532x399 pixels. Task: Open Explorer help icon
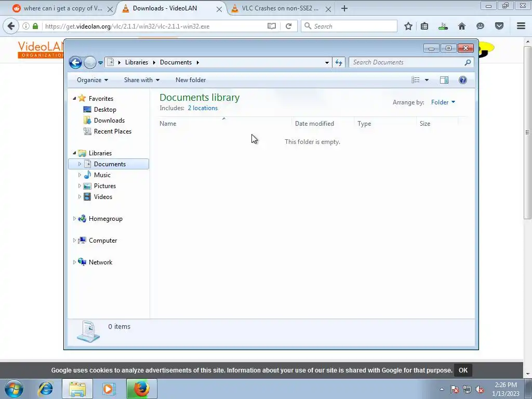[463, 80]
